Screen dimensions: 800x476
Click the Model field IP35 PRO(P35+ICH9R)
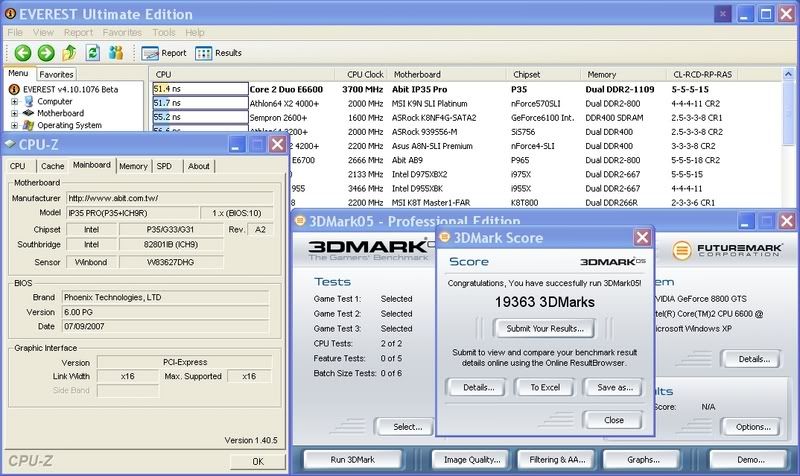tap(133, 213)
